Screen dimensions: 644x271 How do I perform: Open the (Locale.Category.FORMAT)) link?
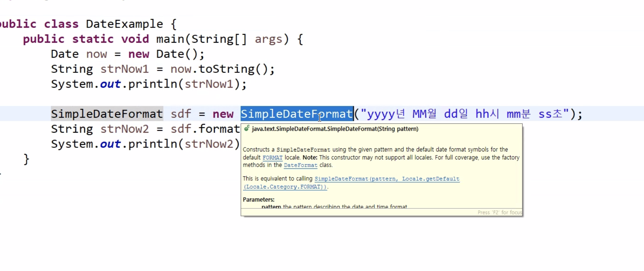pyautogui.click(x=285, y=187)
